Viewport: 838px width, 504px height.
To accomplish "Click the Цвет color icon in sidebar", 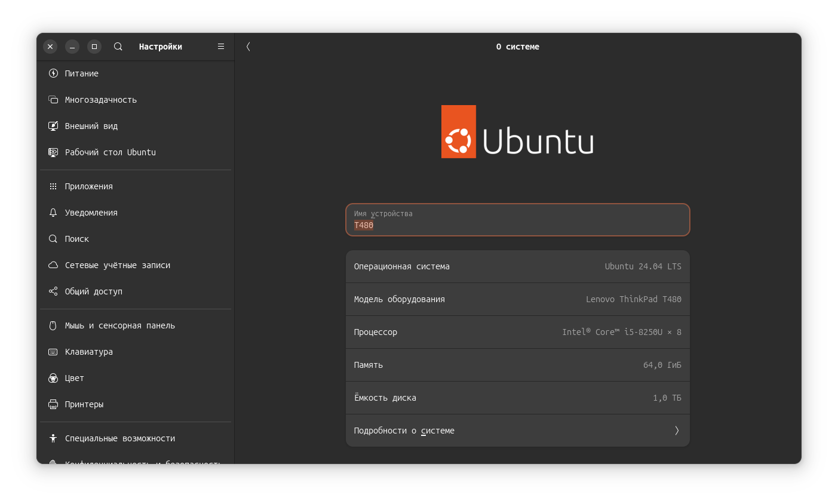I will [x=53, y=378].
